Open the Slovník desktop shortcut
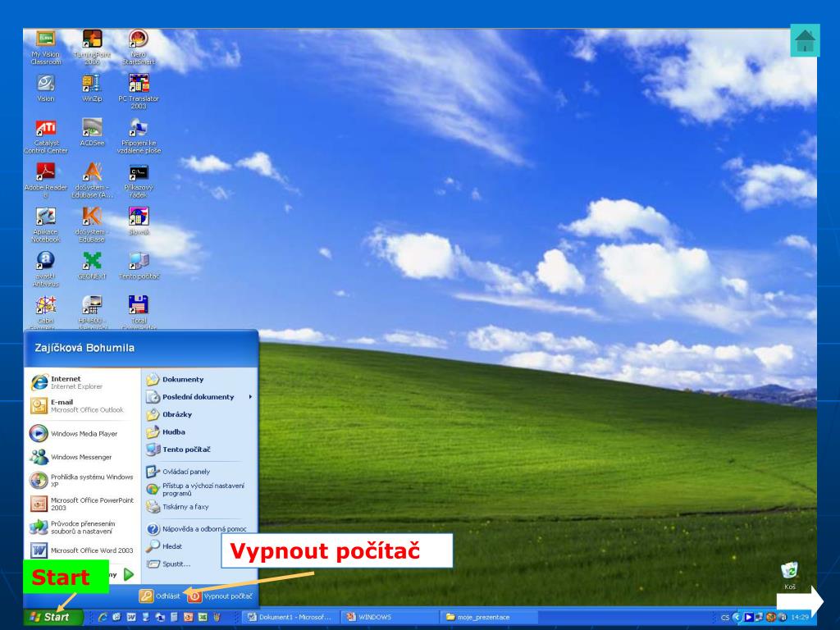Image resolution: width=840 pixels, height=630 pixels. point(138,221)
